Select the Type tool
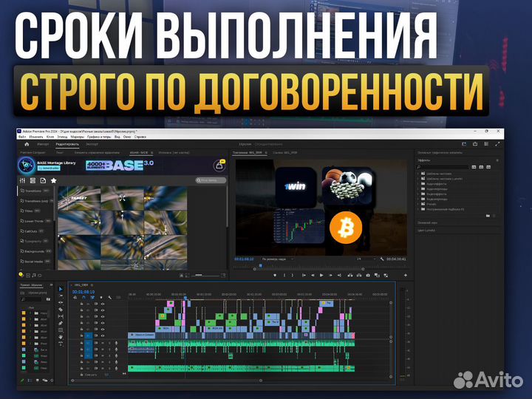Screen dimensions: 532x399 [x=61, y=344]
